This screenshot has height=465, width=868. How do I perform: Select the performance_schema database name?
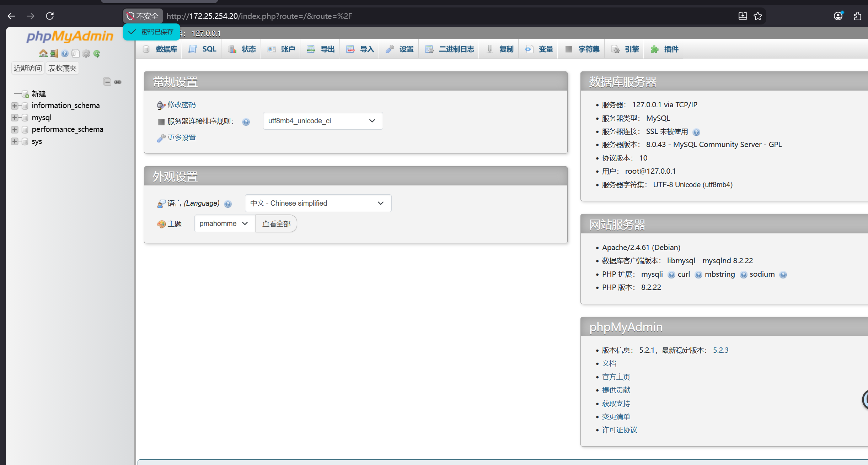pos(68,129)
